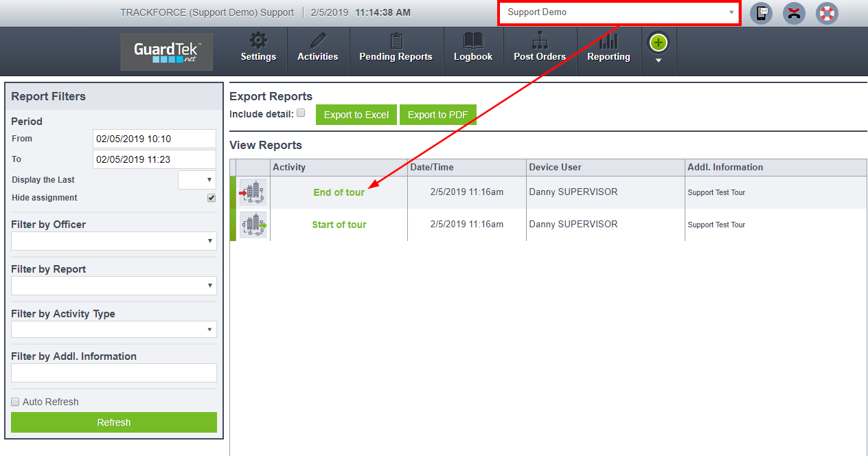Open the help lifebuoy icon

826,13
